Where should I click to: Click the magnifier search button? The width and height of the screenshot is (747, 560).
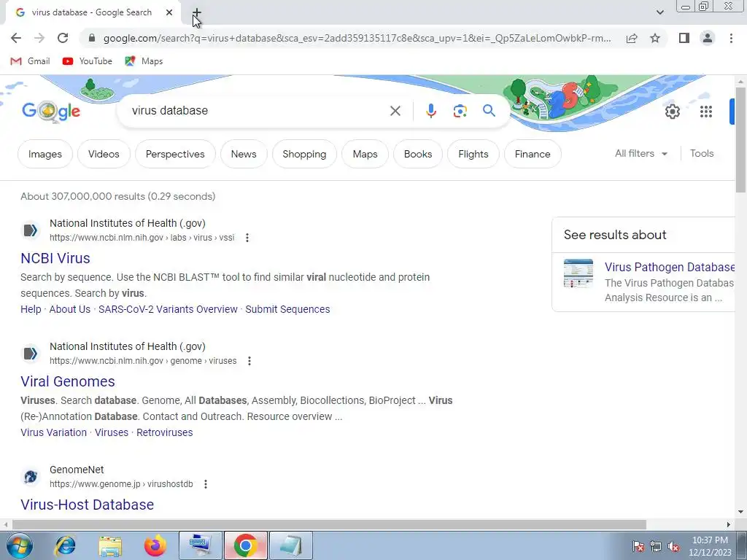tap(489, 111)
